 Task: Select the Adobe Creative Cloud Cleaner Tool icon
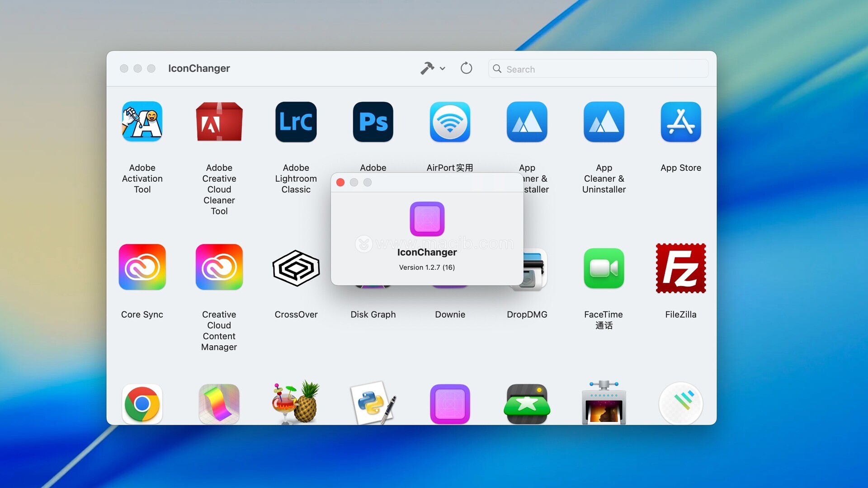click(219, 122)
